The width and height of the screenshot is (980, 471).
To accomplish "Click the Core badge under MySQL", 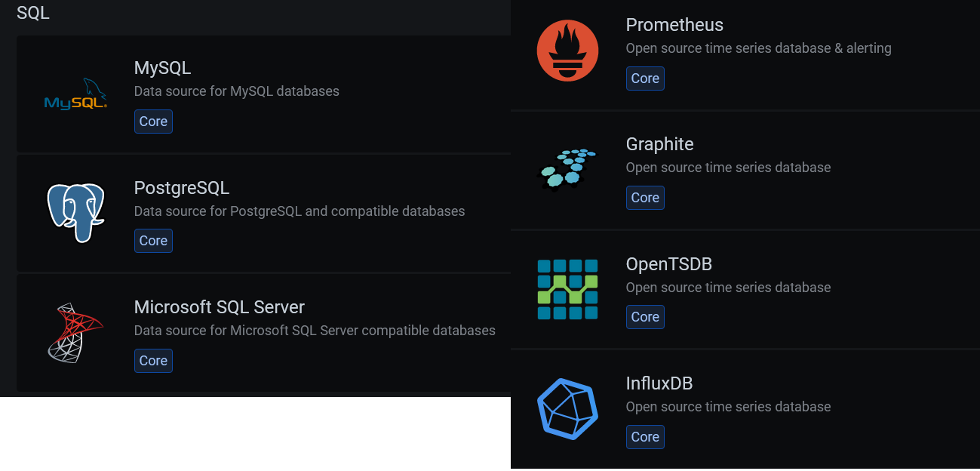I will [153, 122].
